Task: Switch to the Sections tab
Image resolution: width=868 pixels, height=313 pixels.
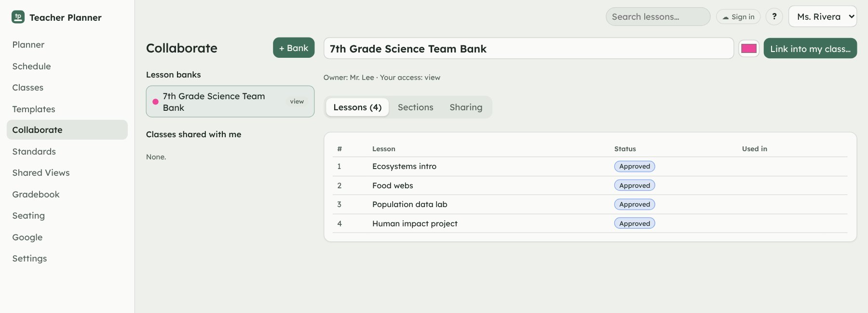Action: 416,107
